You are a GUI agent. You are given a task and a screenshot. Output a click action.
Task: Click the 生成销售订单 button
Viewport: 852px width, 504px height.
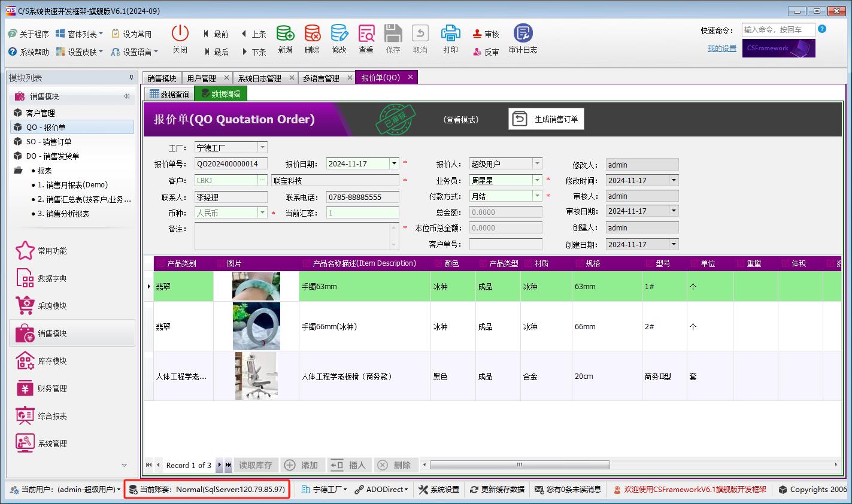545,119
